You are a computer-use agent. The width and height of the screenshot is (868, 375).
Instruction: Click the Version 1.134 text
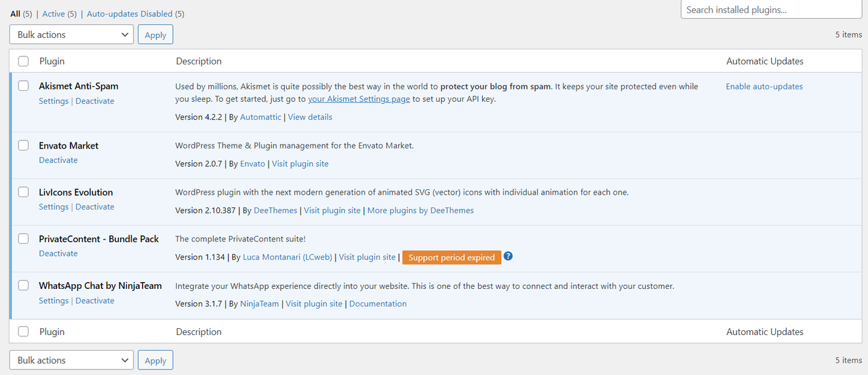pos(200,257)
